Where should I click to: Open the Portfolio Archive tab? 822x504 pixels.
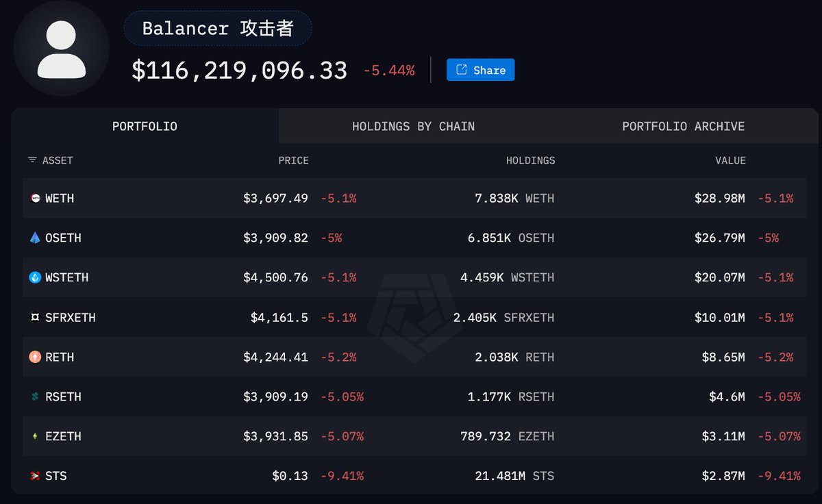(x=683, y=126)
